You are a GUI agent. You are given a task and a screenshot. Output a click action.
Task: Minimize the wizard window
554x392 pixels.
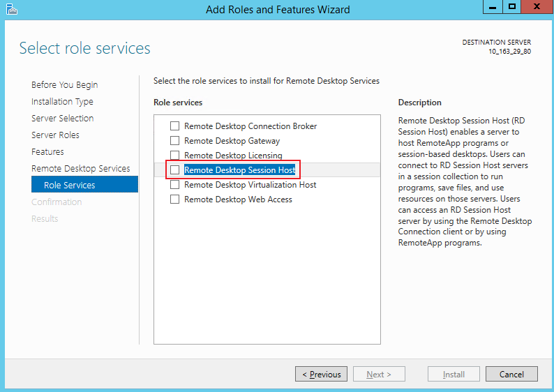pyautogui.click(x=493, y=7)
